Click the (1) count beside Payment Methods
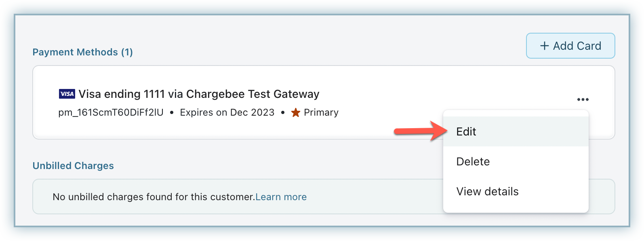Screen dimensions: 644x241 coord(127,52)
